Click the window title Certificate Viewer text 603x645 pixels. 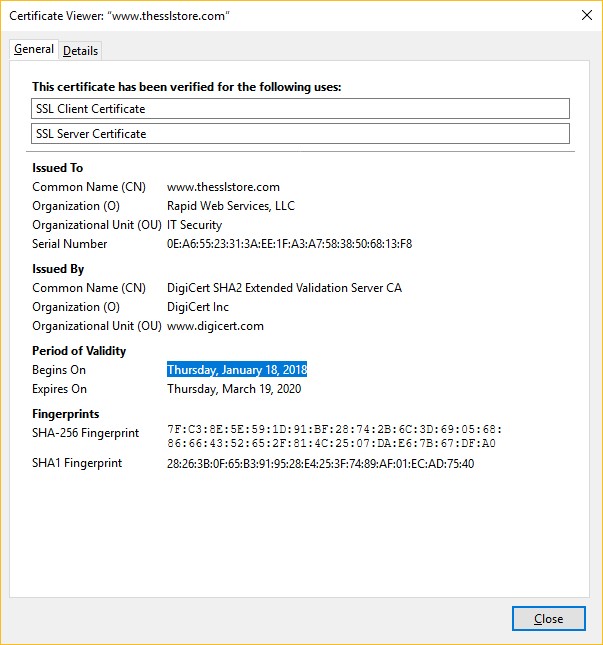(119, 16)
